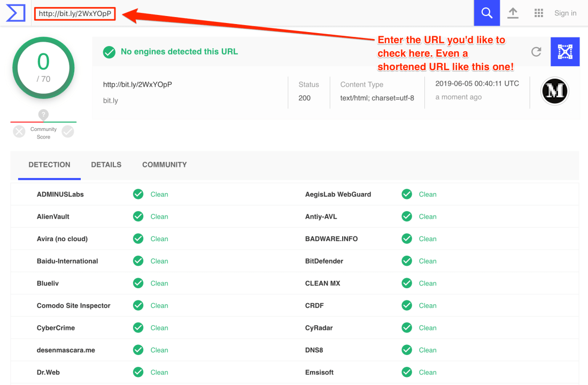
Task: Click the AlienVault clean check icon
Action: 138,217
